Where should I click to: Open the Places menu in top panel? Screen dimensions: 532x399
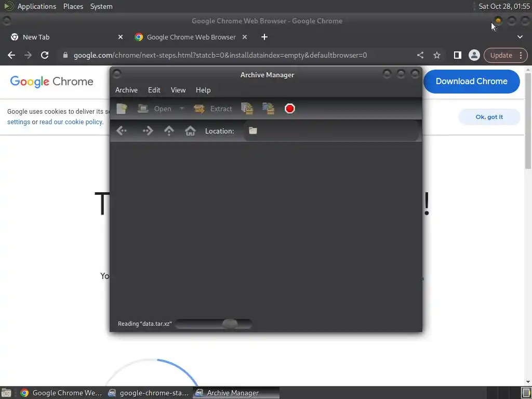tap(73, 6)
